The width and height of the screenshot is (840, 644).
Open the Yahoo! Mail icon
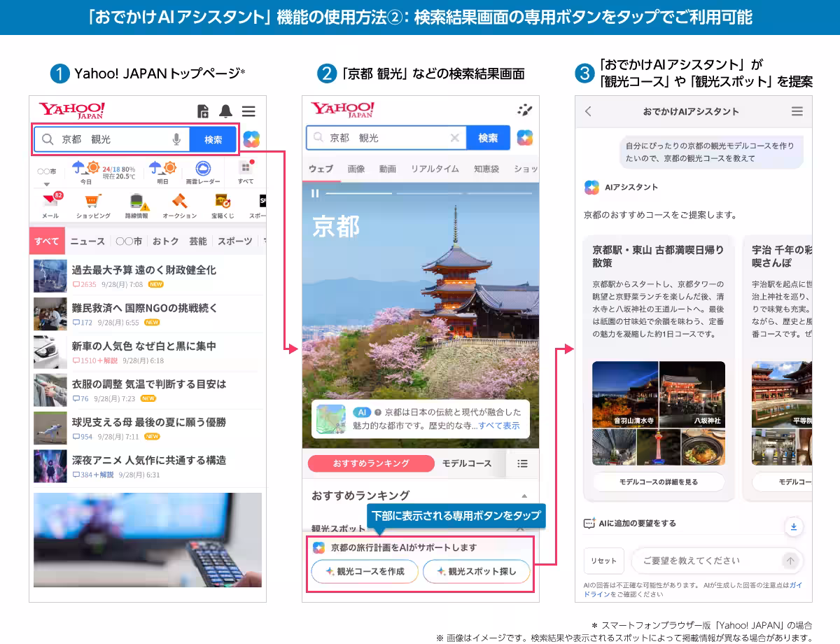click(x=49, y=201)
